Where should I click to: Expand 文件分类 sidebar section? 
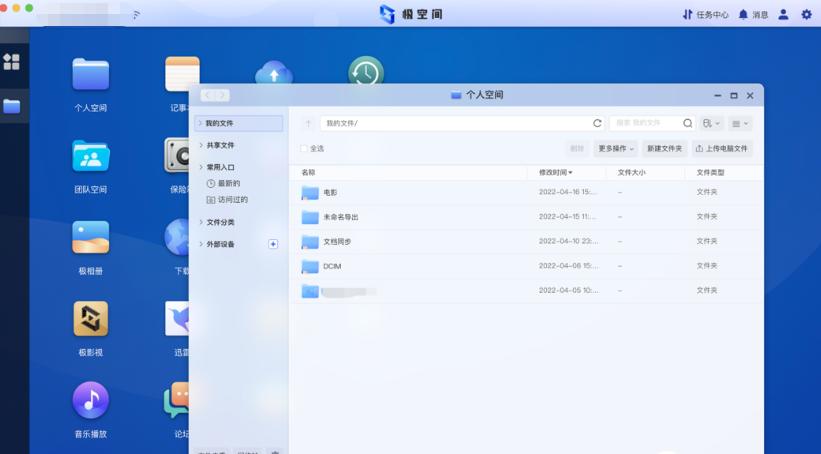click(x=201, y=222)
